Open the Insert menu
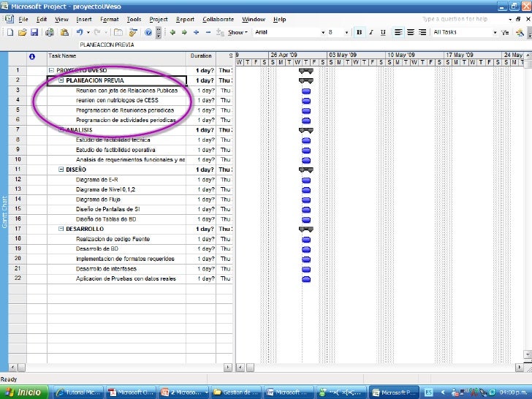The height and width of the screenshot is (399, 532). [84, 19]
